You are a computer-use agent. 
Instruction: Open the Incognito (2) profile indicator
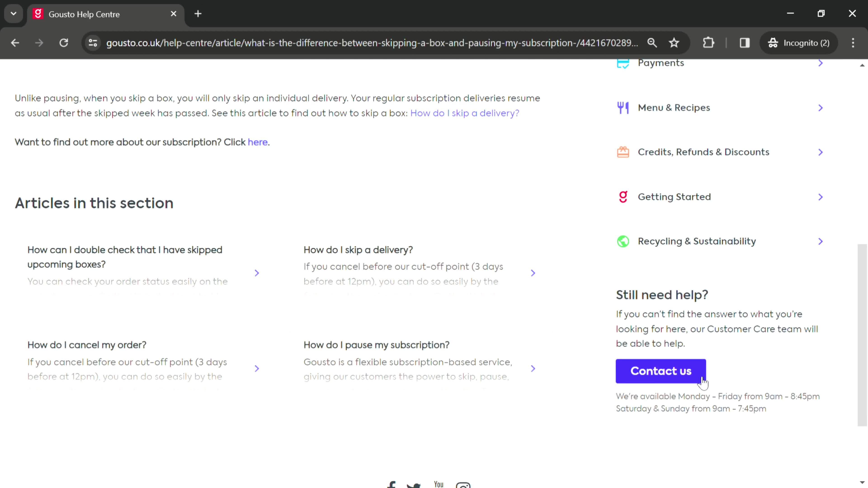799,43
